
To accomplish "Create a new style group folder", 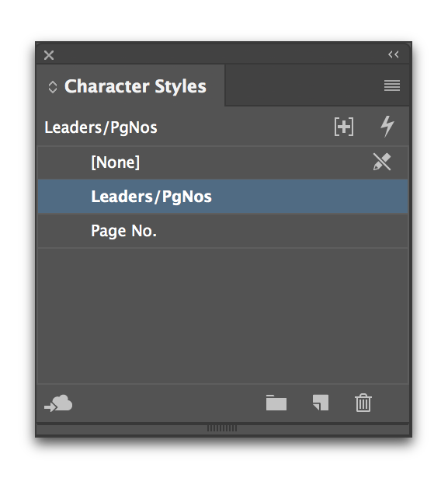I will (x=276, y=403).
